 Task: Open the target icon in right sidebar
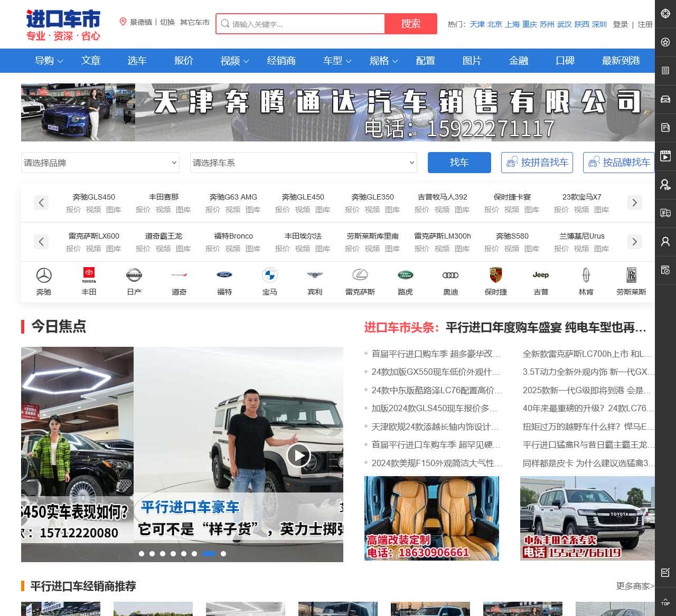pyautogui.click(x=665, y=14)
